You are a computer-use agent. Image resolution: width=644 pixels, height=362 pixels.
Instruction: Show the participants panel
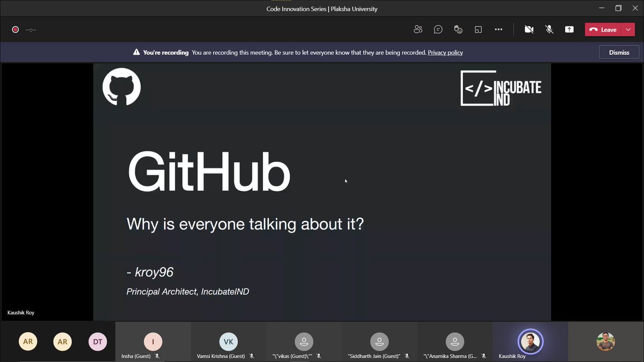pyautogui.click(x=418, y=29)
